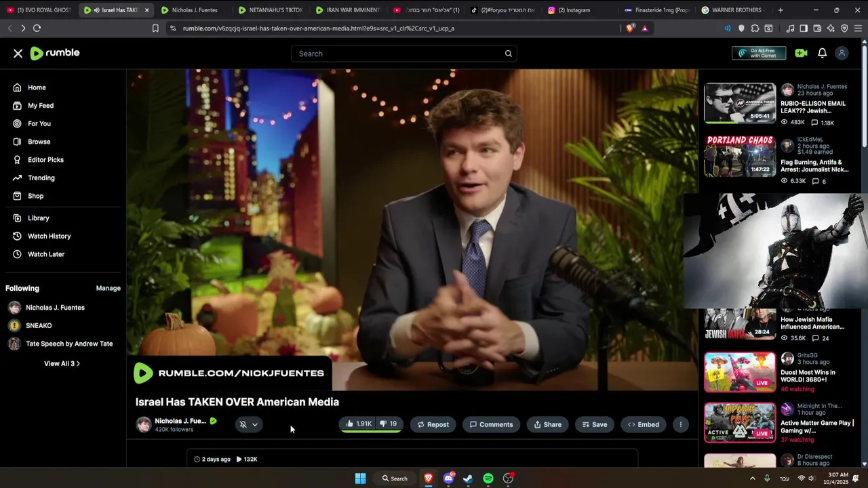Open the upload video camera icon
The width and height of the screenshot is (868, 488).
[802, 53]
